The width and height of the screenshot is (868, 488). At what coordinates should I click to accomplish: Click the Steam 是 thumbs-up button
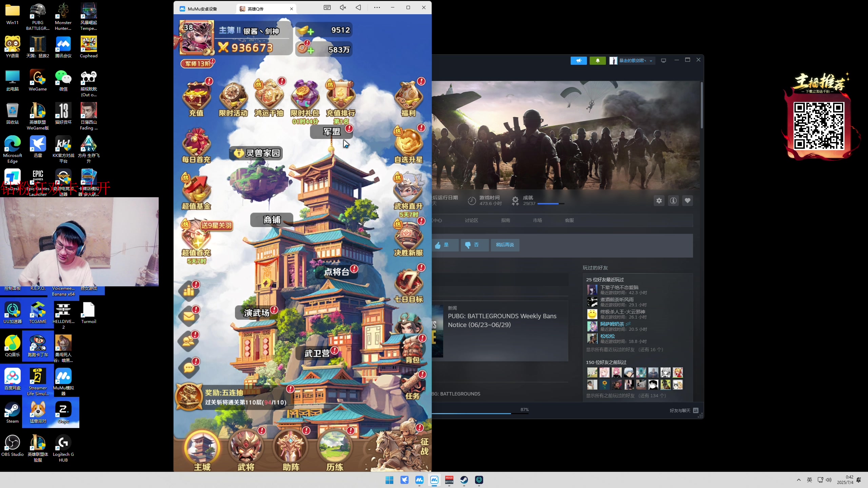445,245
